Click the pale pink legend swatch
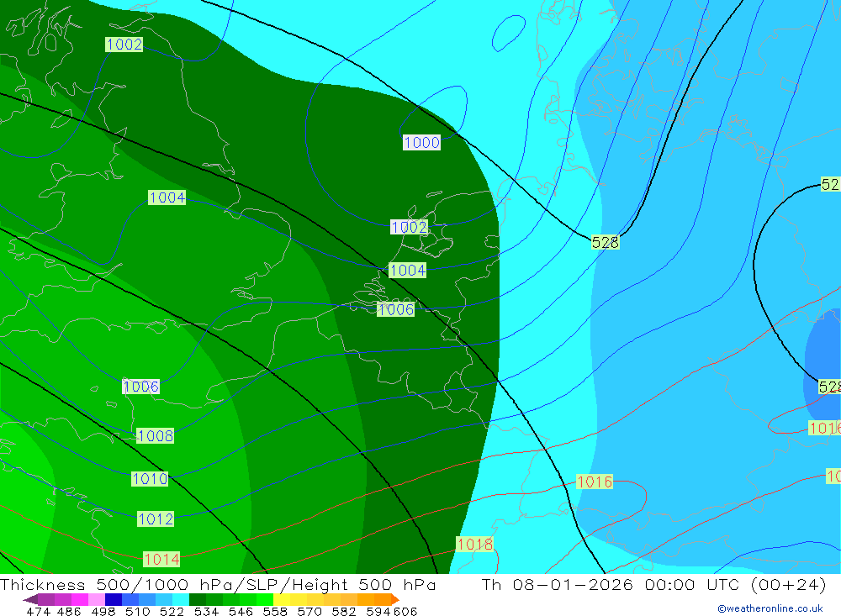 click(97, 599)
